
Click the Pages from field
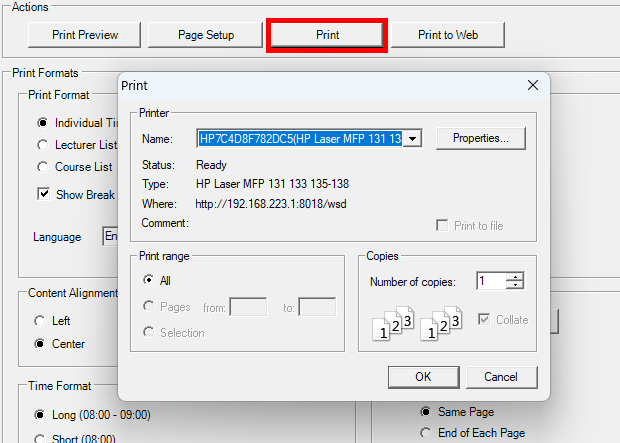(x=248, y=307)
